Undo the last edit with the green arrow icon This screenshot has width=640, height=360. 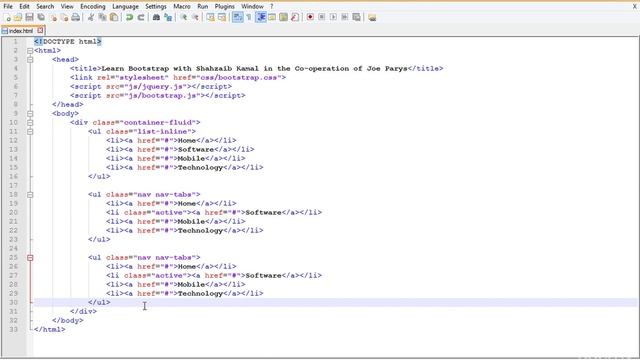pos(129,17)
